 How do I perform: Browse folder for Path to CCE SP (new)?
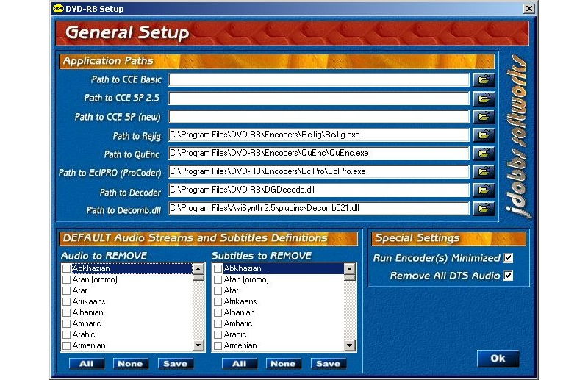coord(484,117)
